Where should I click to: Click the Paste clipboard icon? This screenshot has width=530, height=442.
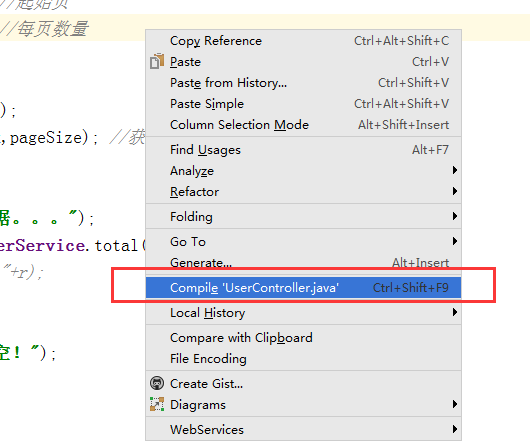[157, 62]
